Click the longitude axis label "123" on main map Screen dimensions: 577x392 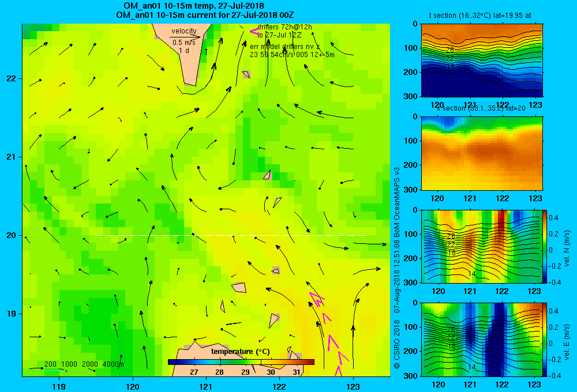(353, 386)
